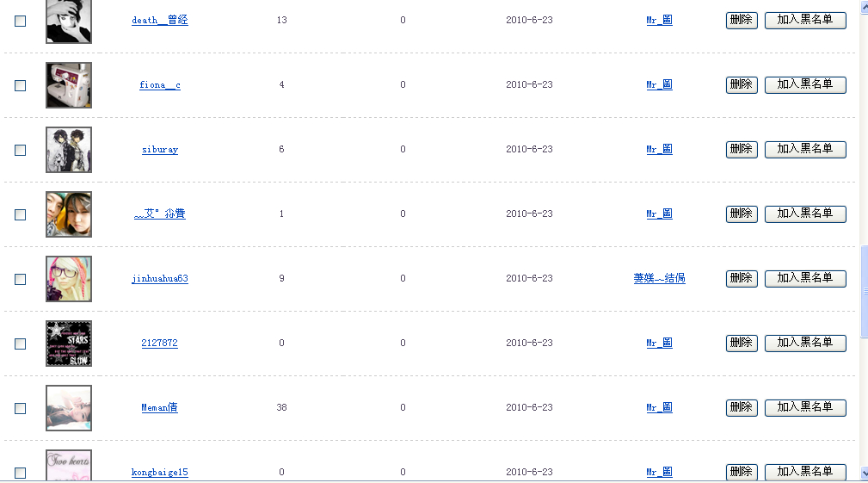Open fiona__c's sewing machine avatar

(x=69, y=85)
